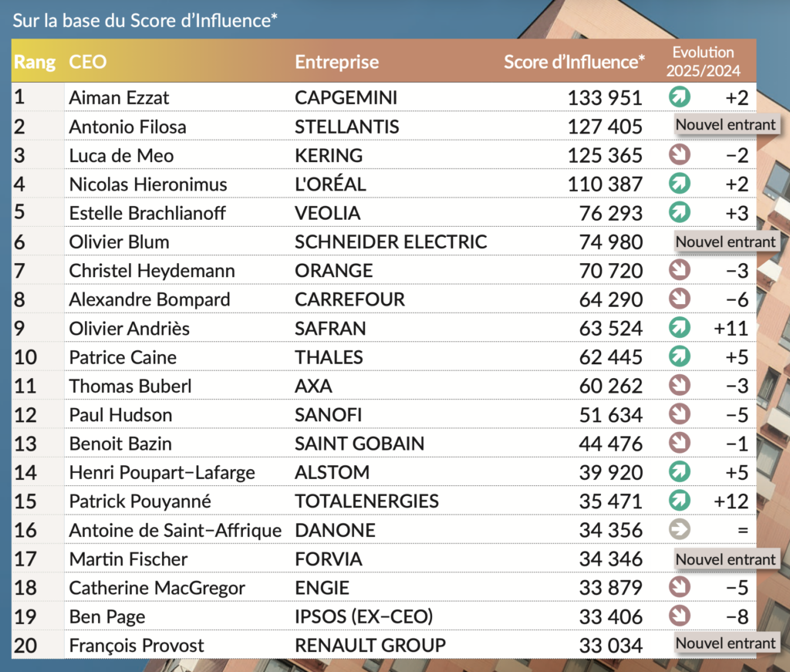
Task: Click the red down arrow for Luca de Meo
Action: pos(679,155)
